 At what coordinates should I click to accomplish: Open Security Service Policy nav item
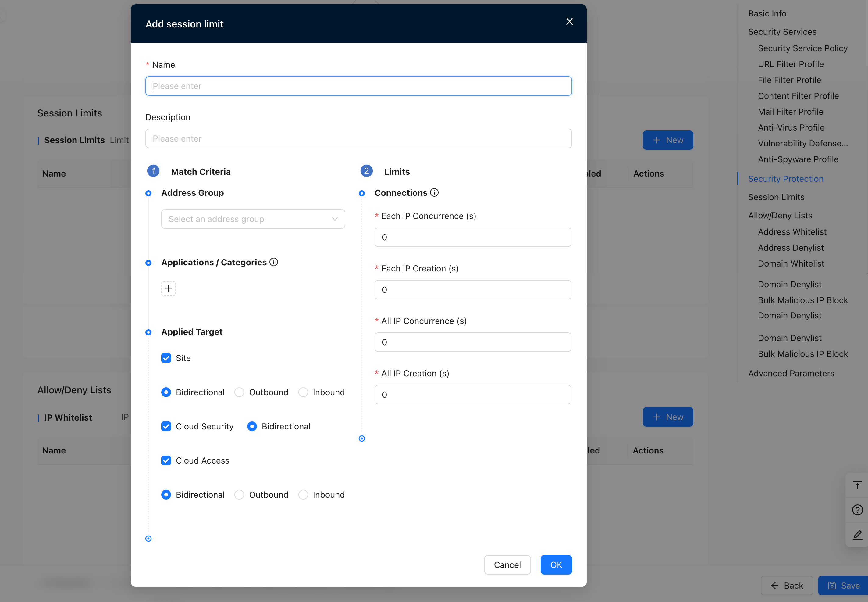[802, 48]
